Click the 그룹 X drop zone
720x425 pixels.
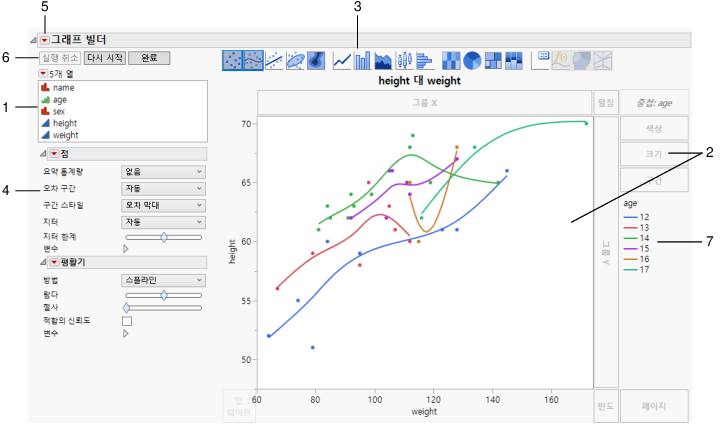pyautogui.click(x=424, y=103)
